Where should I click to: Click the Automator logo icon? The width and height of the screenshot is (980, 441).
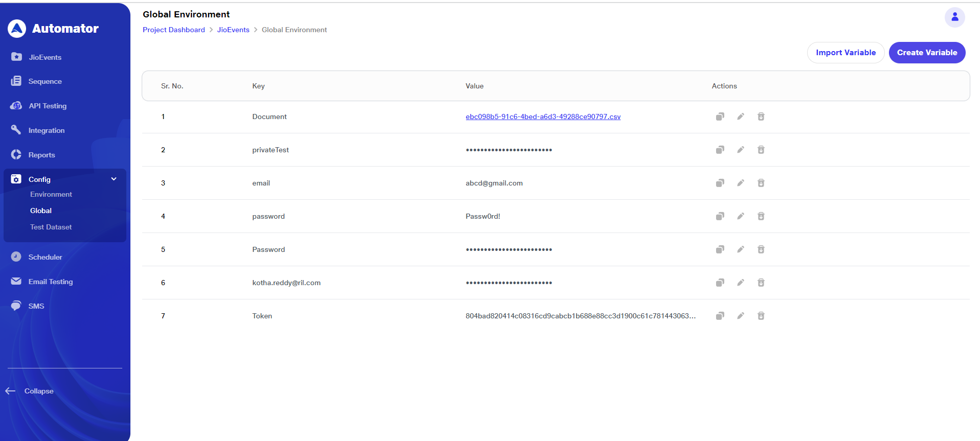coord(17,29)
